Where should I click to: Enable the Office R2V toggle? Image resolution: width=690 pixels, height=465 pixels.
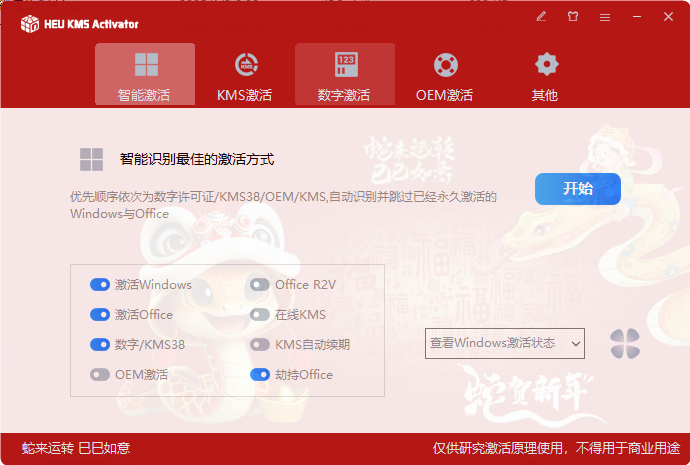tap(260, 285)
